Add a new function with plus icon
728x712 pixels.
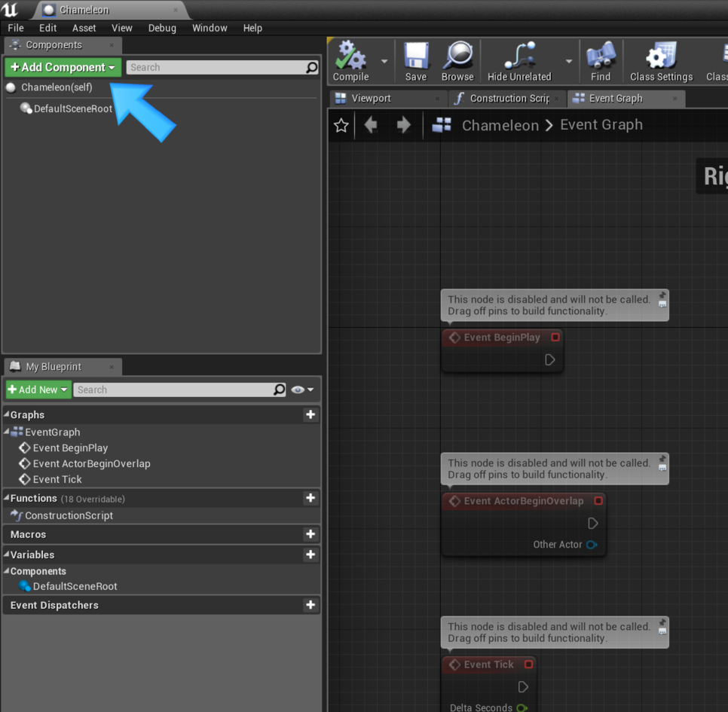[310, 498]
